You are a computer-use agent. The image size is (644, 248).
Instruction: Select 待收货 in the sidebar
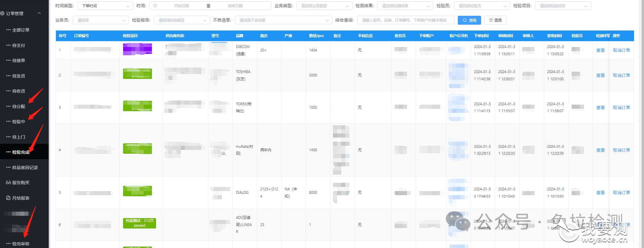[19, 91]
